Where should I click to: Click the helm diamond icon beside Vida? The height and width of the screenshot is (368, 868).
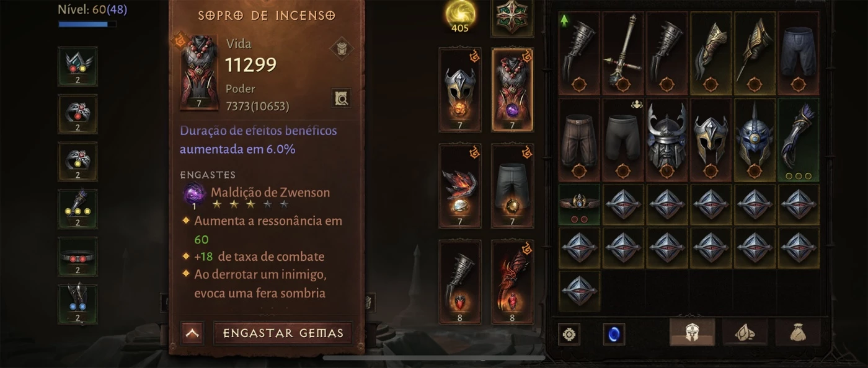pyautogui.click(x=341, y=48)
